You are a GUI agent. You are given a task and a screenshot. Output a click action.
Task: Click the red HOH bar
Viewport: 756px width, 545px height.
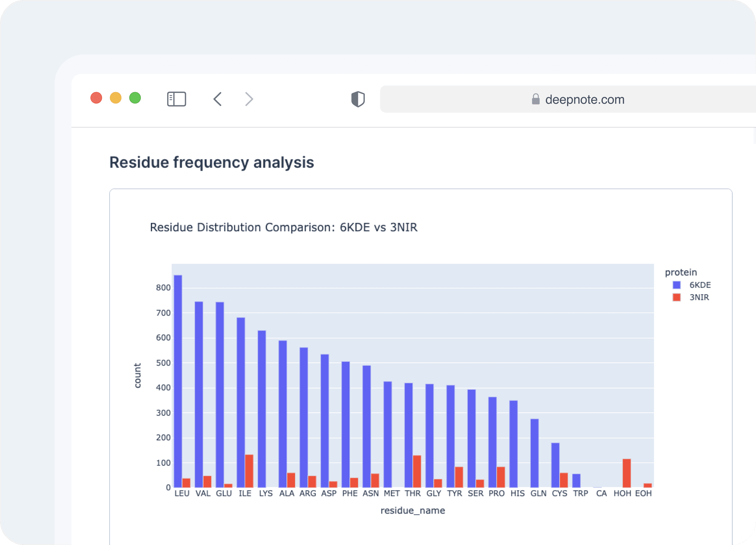click(626, 473)
